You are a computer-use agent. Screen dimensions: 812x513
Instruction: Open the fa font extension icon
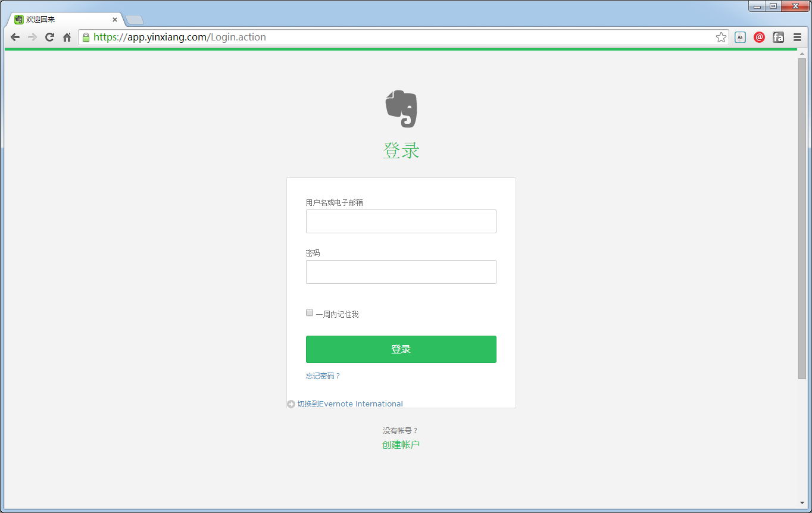coord(778,37)
